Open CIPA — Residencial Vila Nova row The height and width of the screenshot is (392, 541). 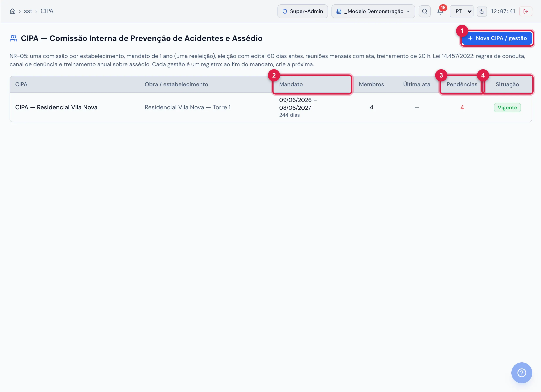click(271, 107)
